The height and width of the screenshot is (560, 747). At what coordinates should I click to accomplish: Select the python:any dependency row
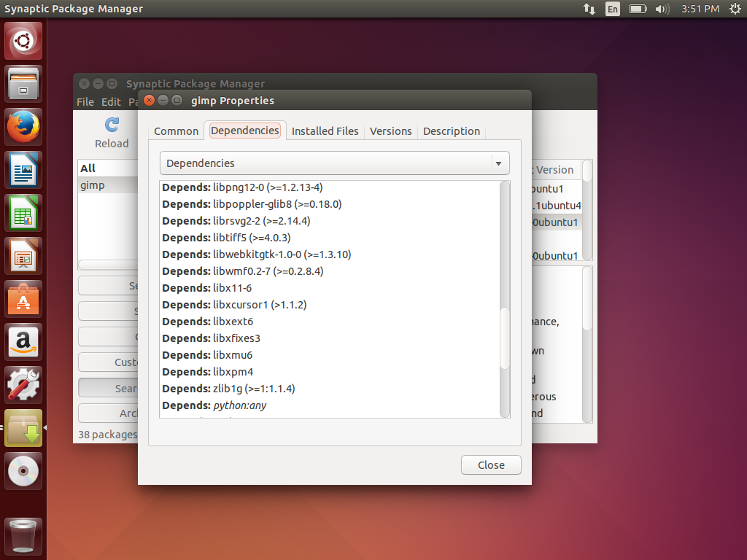tap(330, 405)
